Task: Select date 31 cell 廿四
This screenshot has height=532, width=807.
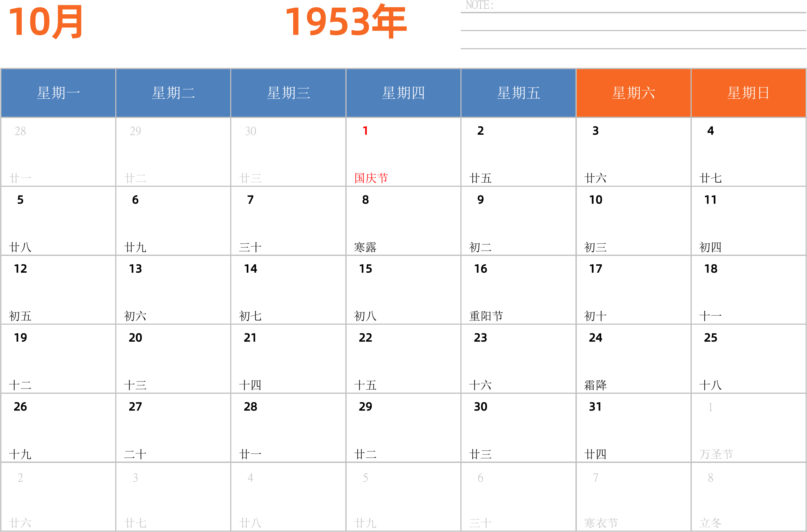Action: tap(633, 428)
